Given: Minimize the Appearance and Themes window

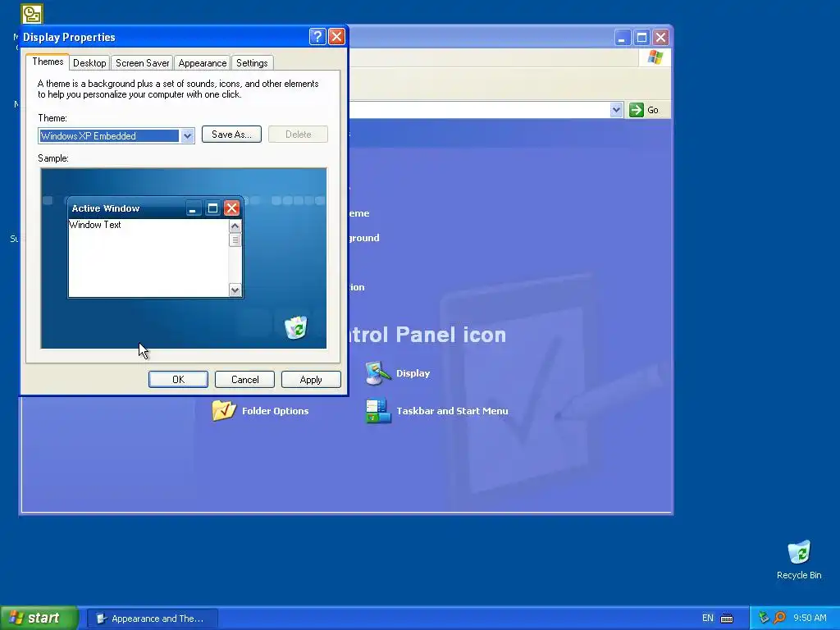Looking at the screenshot, I should (622, 38).
